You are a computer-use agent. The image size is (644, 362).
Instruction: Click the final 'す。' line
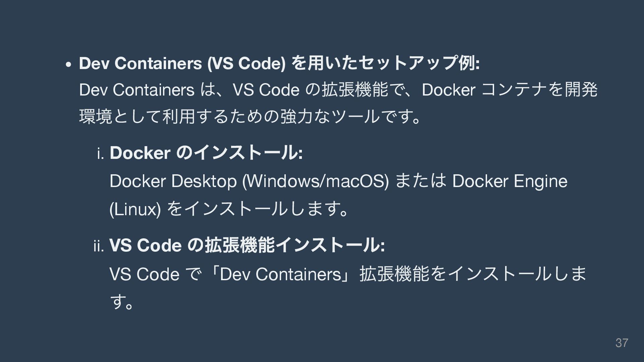click(122, 302)
